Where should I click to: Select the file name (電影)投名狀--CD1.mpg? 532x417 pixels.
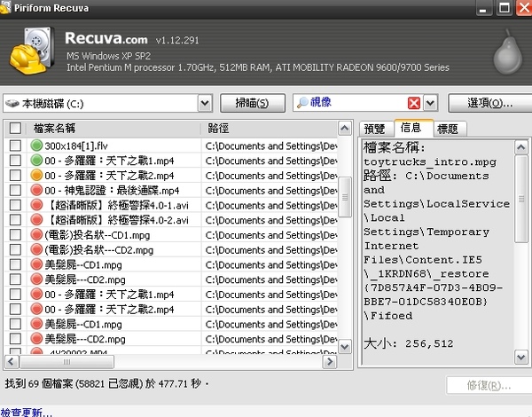pos(98,235)
